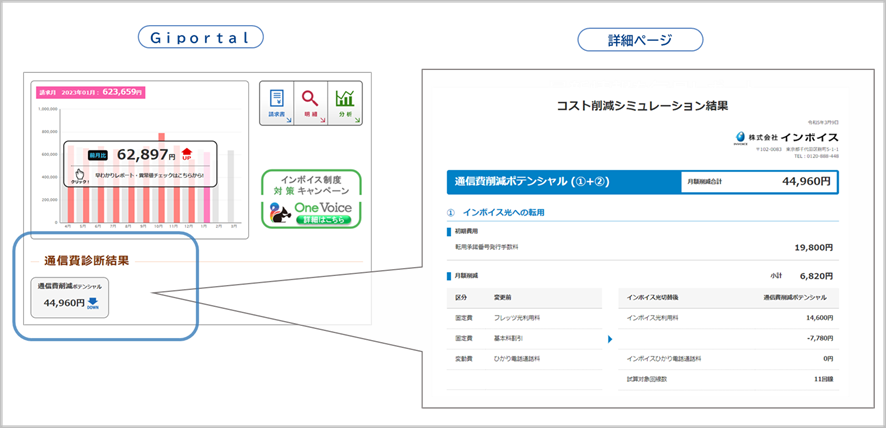This screenshot has width=886, height=428.
Task: Click the 通信費診断結果 section heading
Action: coord(86,261)
